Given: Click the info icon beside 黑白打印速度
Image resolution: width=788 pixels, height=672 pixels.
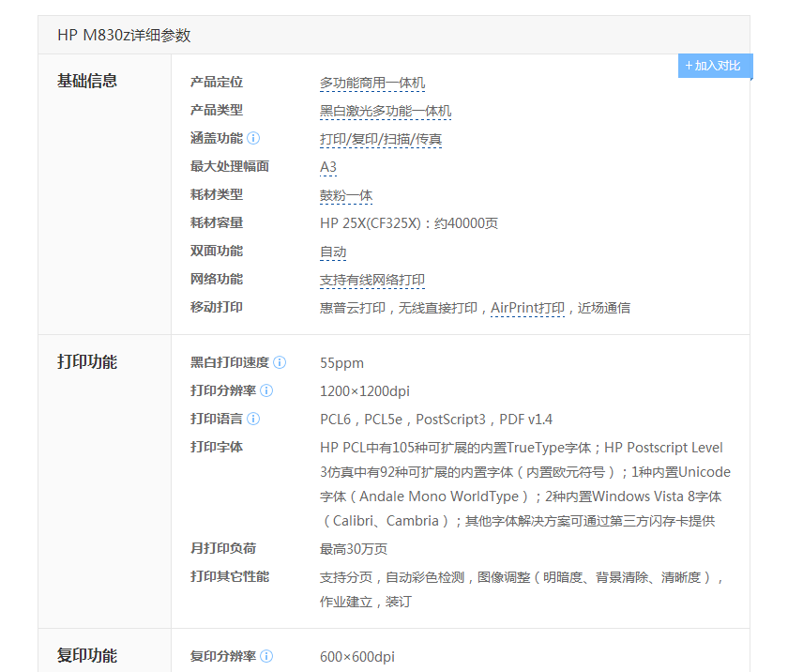Looking at the screenshot, I should [x=280, y=362].
